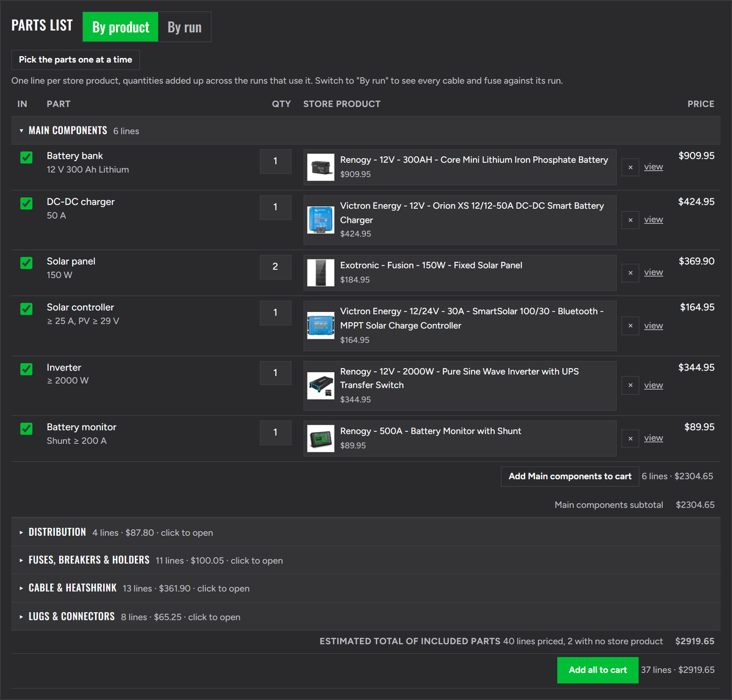732x700 pixels.
Task: Toggle the Solar controller include checkbox
Action: [26, 309]
